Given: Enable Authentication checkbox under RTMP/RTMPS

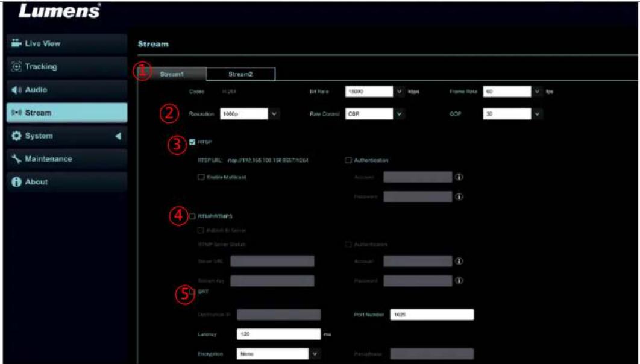Looking at the screenshot, I should pos(348,245).
